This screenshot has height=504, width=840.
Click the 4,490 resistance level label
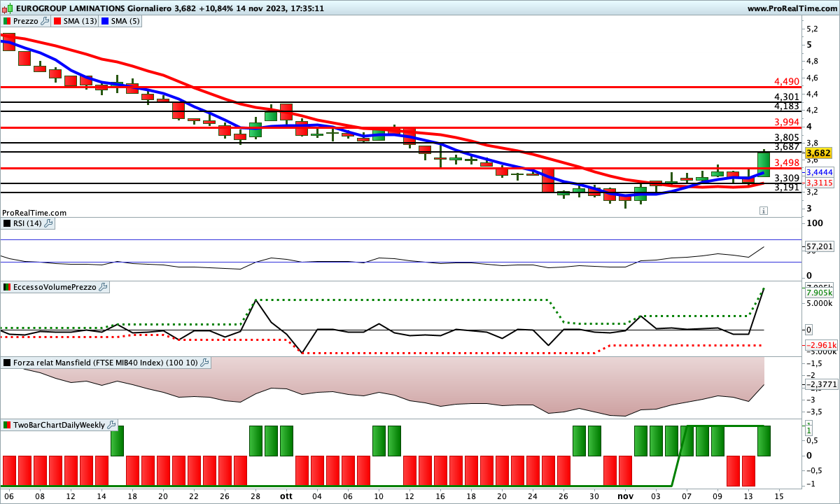pyautogui.click(x=787, y=81)
